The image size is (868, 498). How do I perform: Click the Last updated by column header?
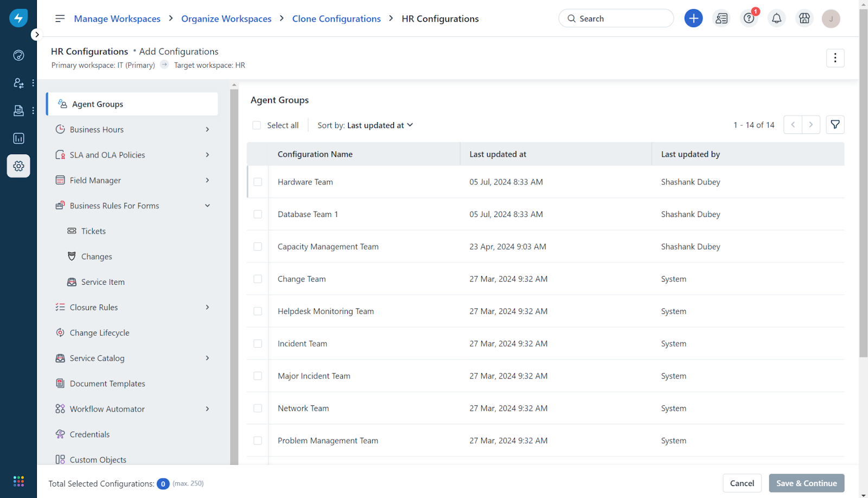click(x=691, y=154)
